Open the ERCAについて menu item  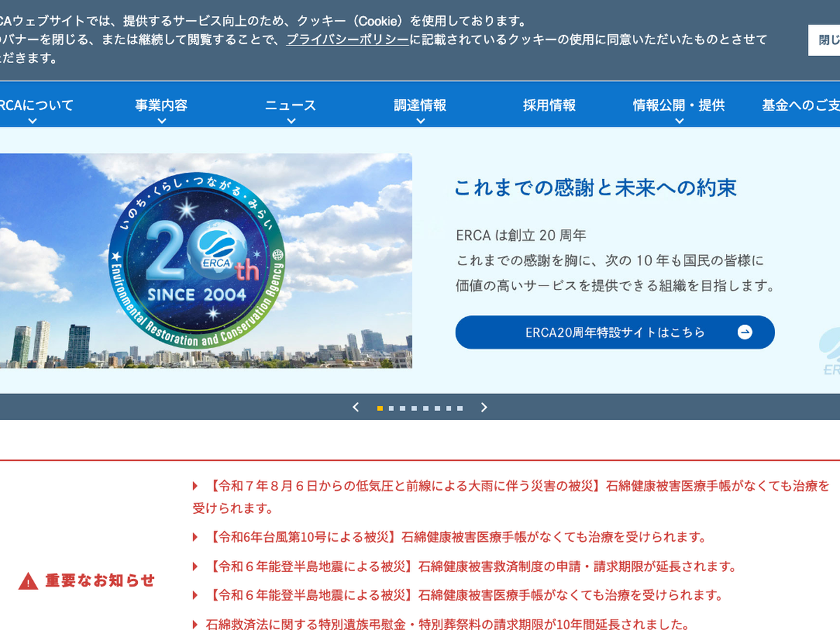[x=36, y=105]
